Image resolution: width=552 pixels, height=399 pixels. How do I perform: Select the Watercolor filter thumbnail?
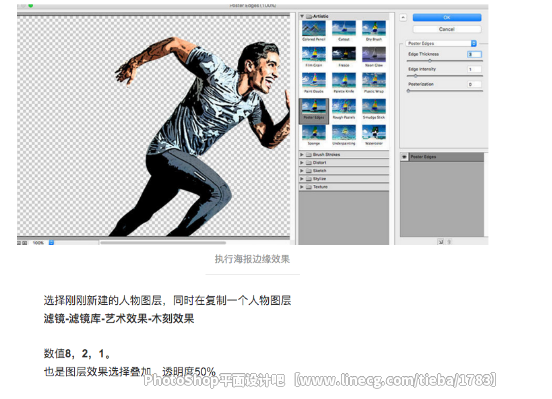374,135
